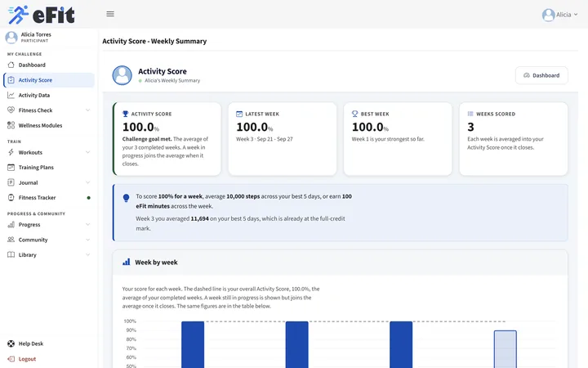Click the Activity Score trophy icon
The height and width of the screenshot is (368, 588).
[x=126, y=114]
